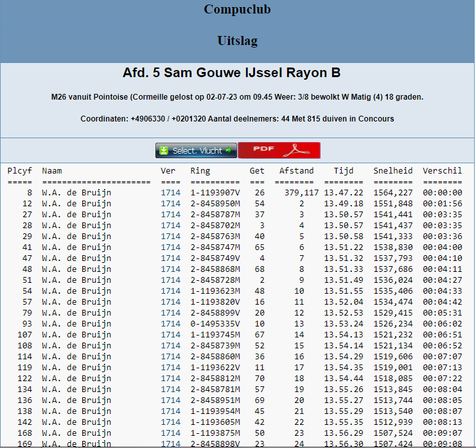
Task: Click the Coordinaten and Aantal deelnemers line
Action: tap(237, 118)
